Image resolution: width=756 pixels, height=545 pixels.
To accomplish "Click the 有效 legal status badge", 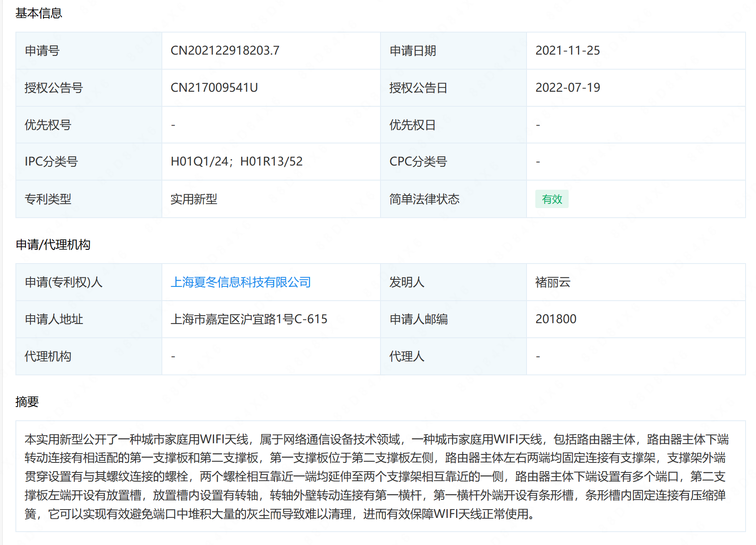I will [x=552, y=199].
